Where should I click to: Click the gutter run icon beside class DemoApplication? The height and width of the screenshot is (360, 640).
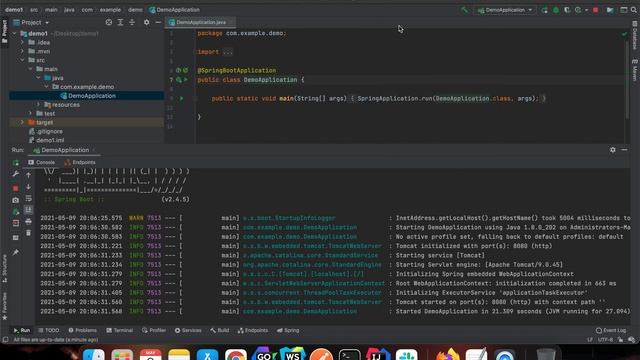[186, 80]
